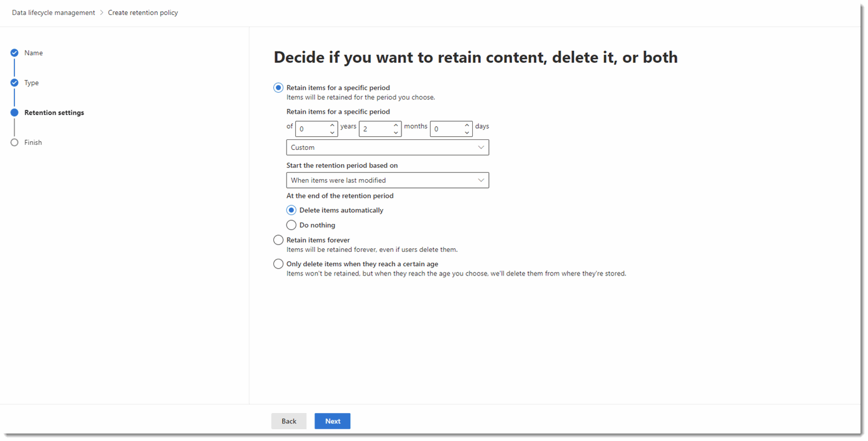Click the completed Name step checkmark icon
Viewport: 868px width, 441px height.
[x=15, y=53]
